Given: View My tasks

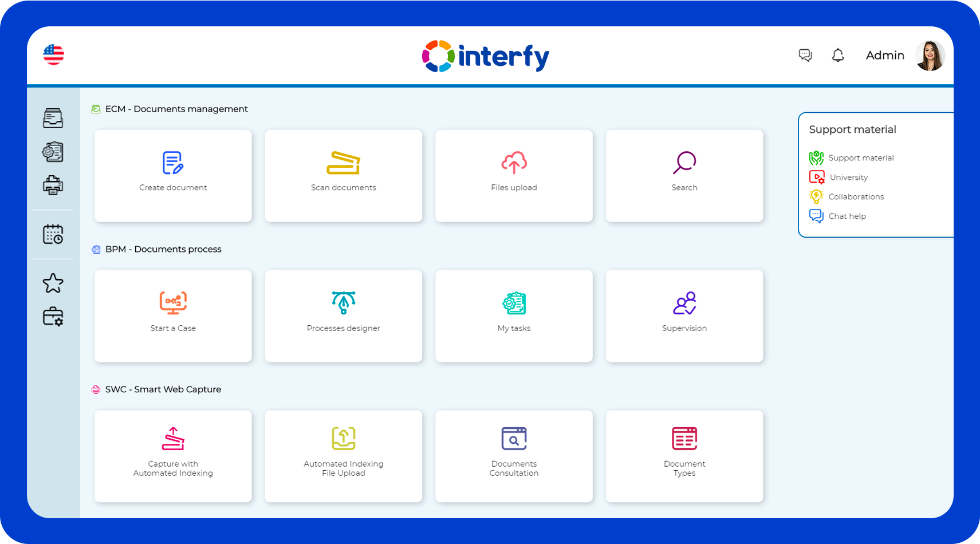Looking at the screenshot, I should pos(513,315).
